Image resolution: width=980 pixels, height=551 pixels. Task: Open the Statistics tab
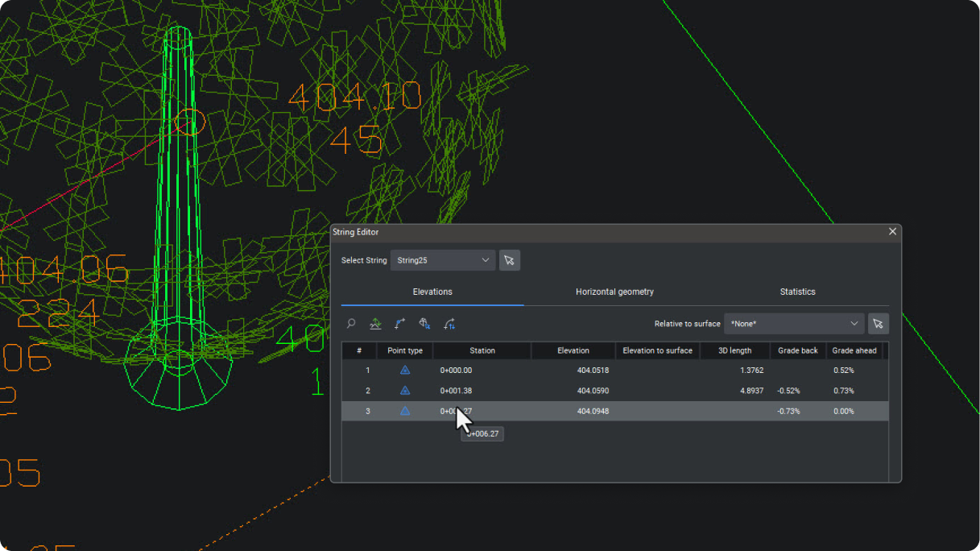(x=797, y=292)
